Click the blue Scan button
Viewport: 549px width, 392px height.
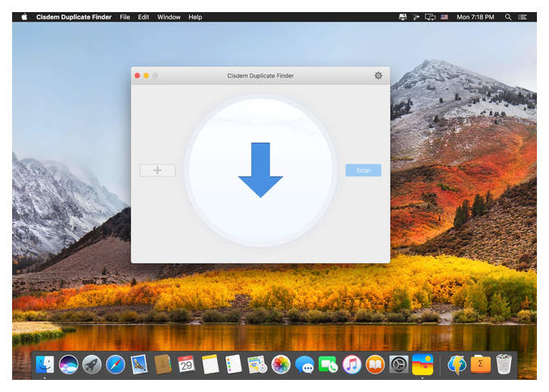(x=363, y=170)
